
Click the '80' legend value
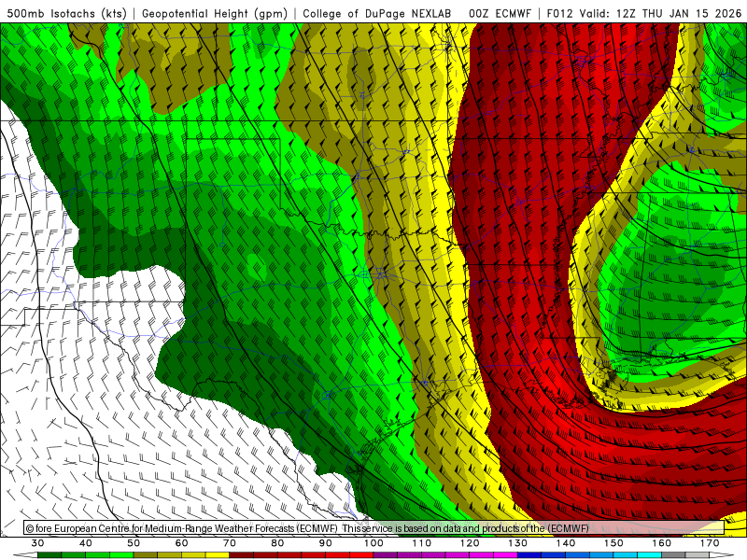click(x=277, y=543)
